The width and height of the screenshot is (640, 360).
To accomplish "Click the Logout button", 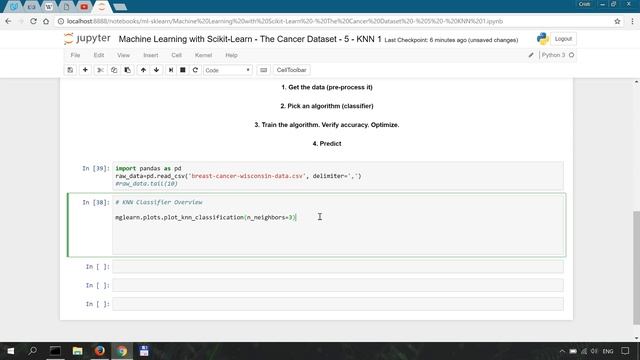I will pos(563,39).
